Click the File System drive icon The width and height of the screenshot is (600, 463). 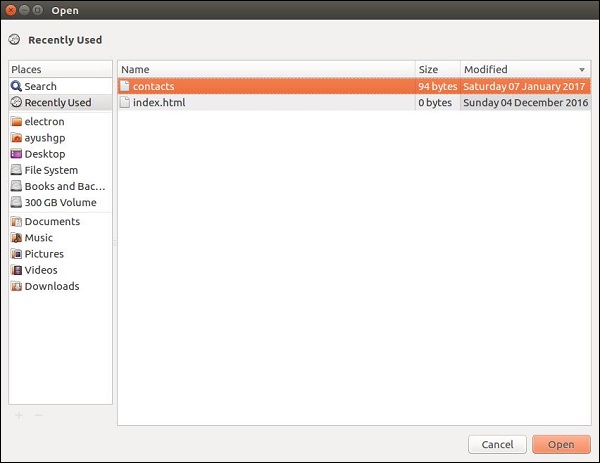[16, 170]
